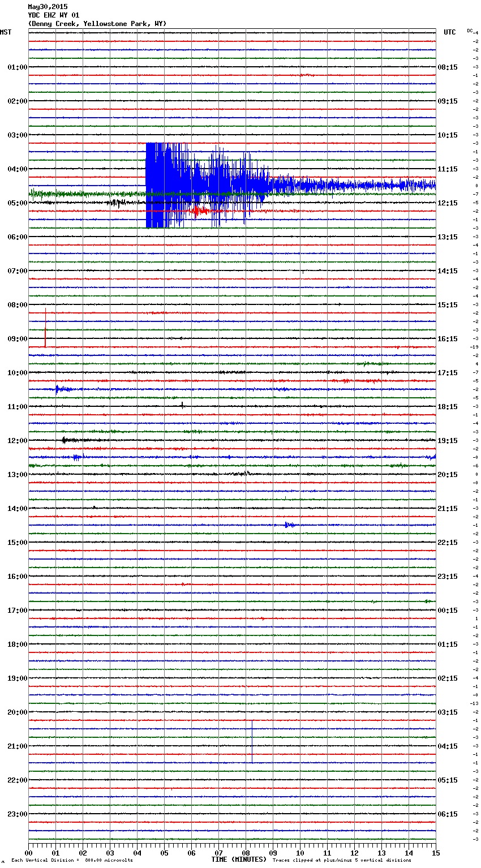Click the 08:15 UTC row label
The image size is (481, 868).
(448, 67)
